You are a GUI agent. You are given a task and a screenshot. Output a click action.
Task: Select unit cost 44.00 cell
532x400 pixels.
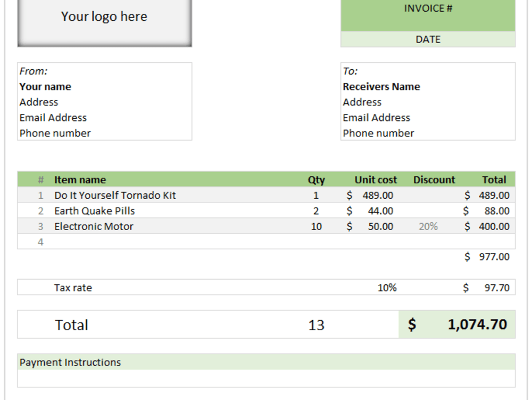click(370, 211)
